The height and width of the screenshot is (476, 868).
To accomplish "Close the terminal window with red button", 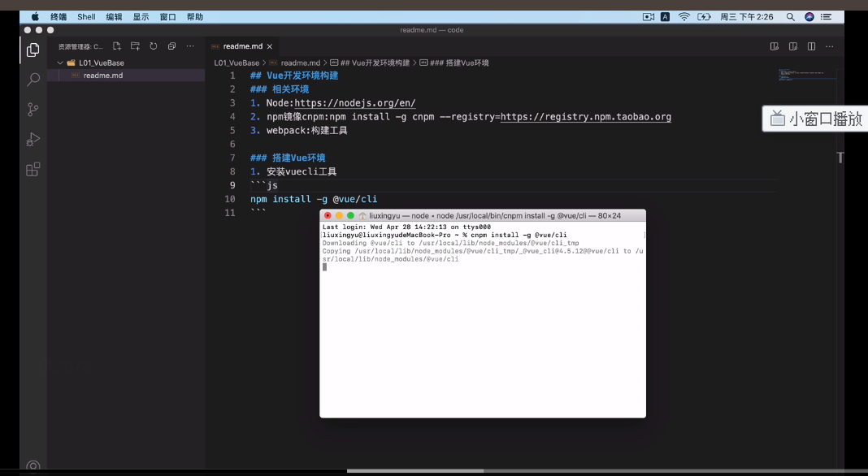I will [328, 216].
